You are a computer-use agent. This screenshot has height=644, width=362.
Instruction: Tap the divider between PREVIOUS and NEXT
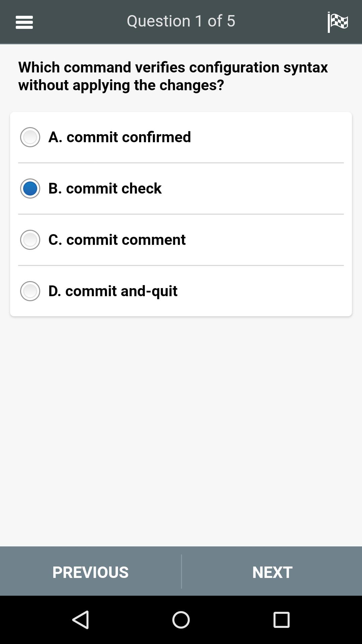[x=181, y=571]
